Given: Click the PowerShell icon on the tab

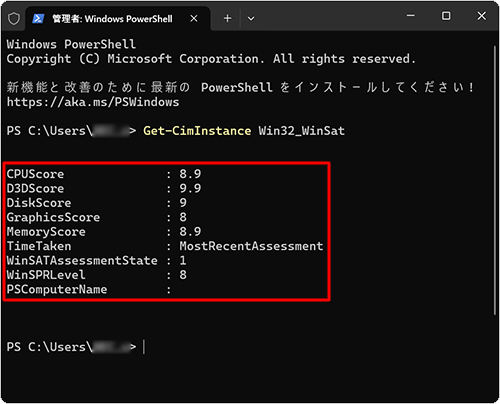Looking at the screenshot, I should coord(38,18).
